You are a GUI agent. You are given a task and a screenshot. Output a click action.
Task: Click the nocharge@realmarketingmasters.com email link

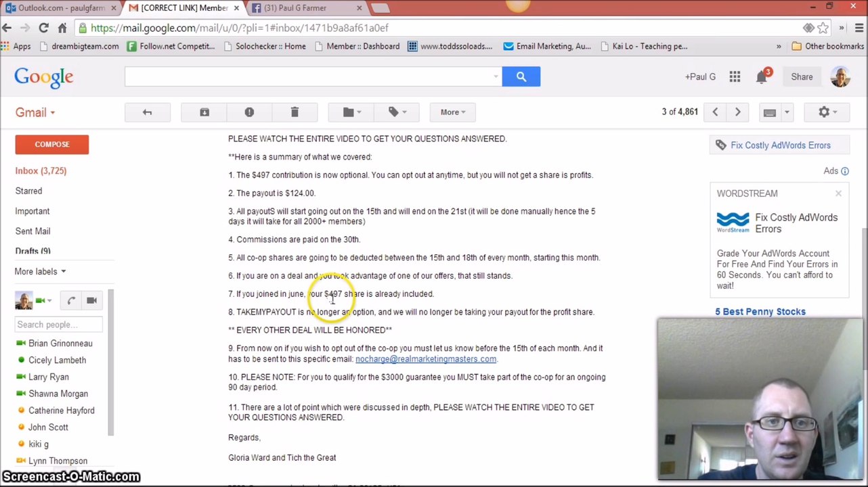coord(426,359)
